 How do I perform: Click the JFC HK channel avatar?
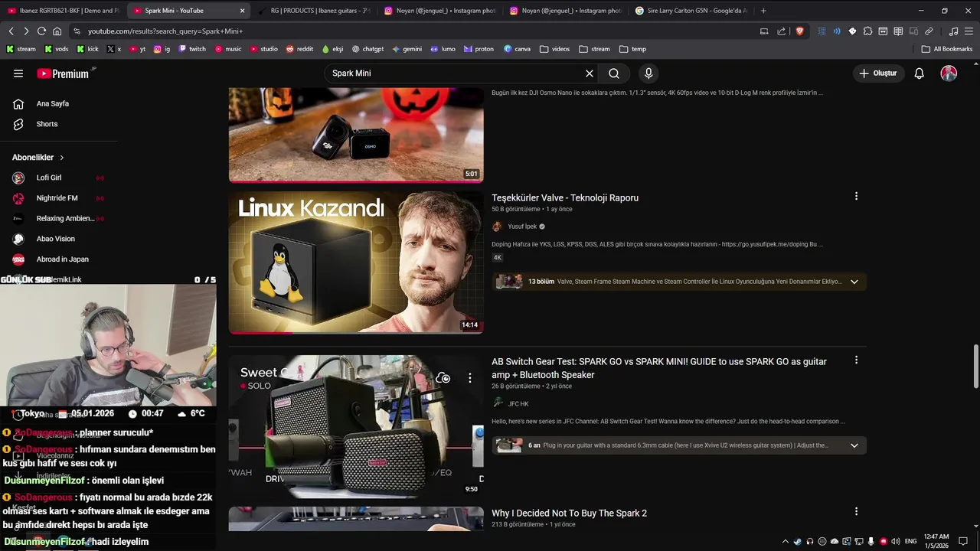point(498,403)
